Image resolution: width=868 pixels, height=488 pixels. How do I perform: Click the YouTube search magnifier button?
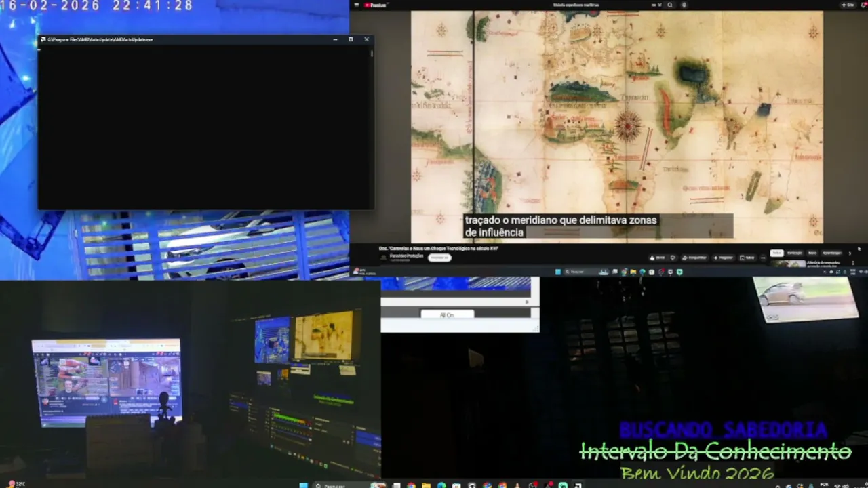(670, 5)
